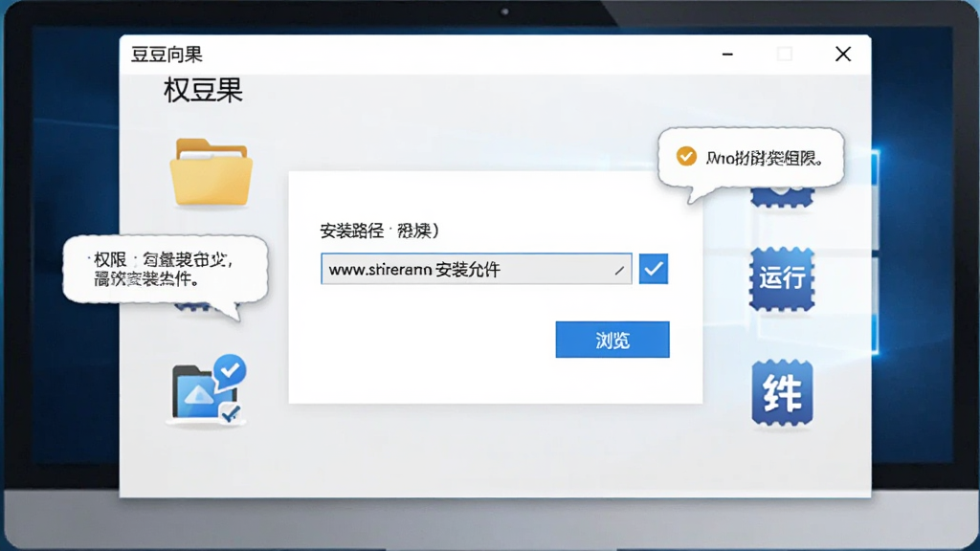980x551 pixels.
Task: Close the 豆豆向果 window
Action: (x=843, y=55)
